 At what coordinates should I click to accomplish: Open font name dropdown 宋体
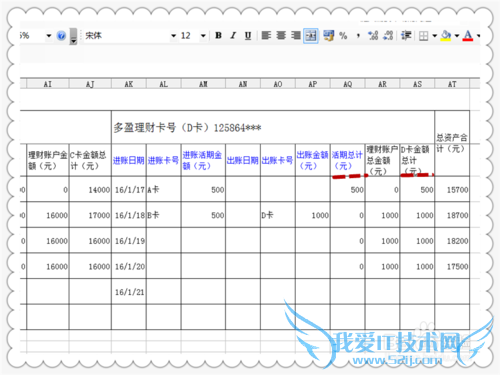pos(173,36)
